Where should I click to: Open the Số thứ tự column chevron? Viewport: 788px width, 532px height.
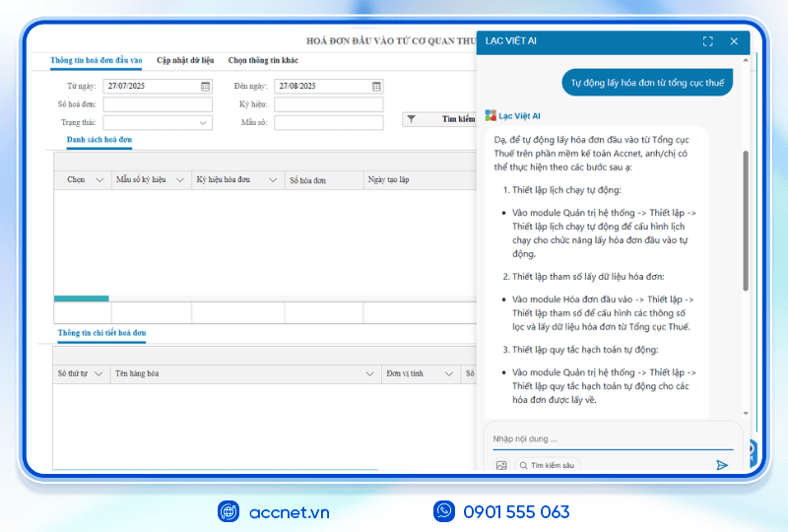tap(98, 373)
